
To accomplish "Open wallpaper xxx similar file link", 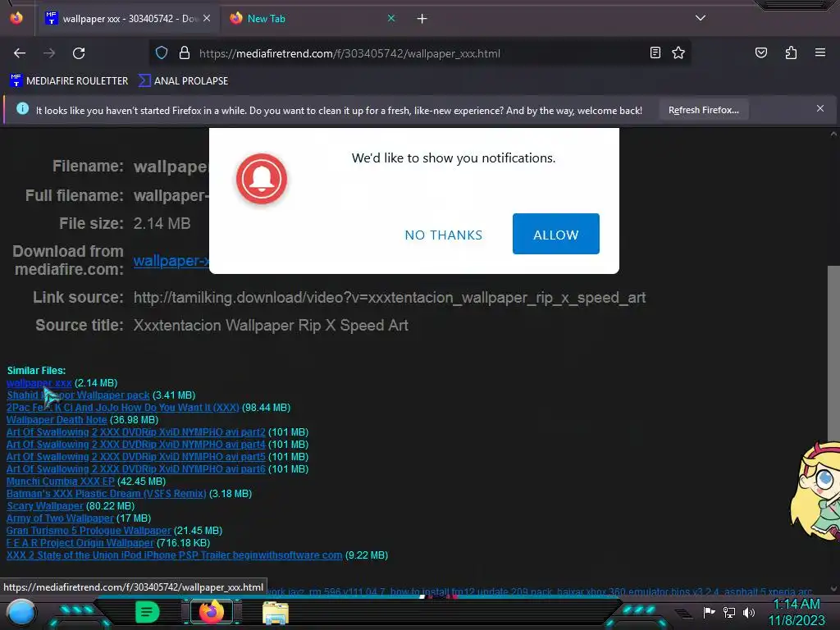I will (x=39, y=383).
